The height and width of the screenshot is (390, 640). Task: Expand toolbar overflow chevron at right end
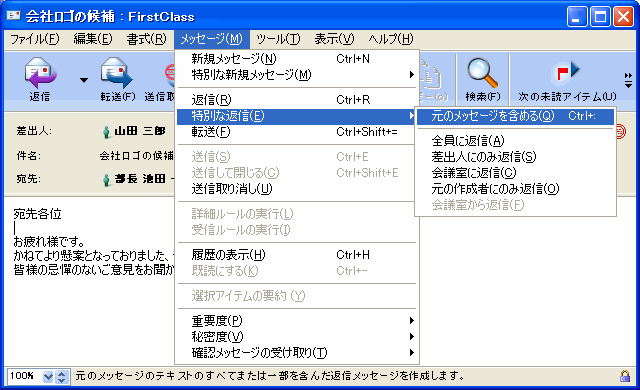(x=629, y=80)
